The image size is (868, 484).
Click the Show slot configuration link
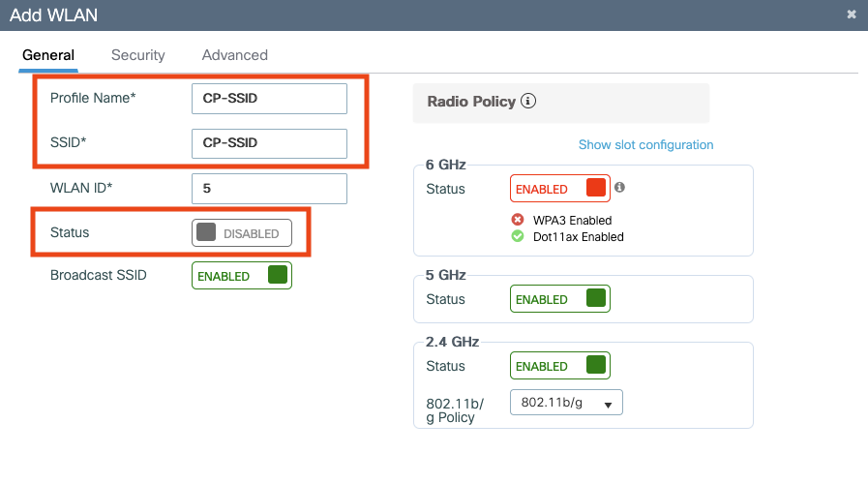click(x=645, y=145)
